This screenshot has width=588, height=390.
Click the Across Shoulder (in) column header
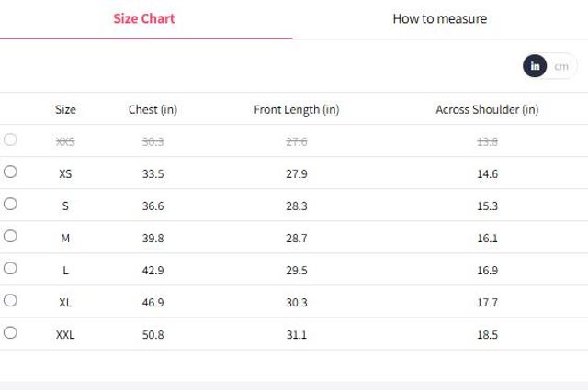click(x=487, y=110)
